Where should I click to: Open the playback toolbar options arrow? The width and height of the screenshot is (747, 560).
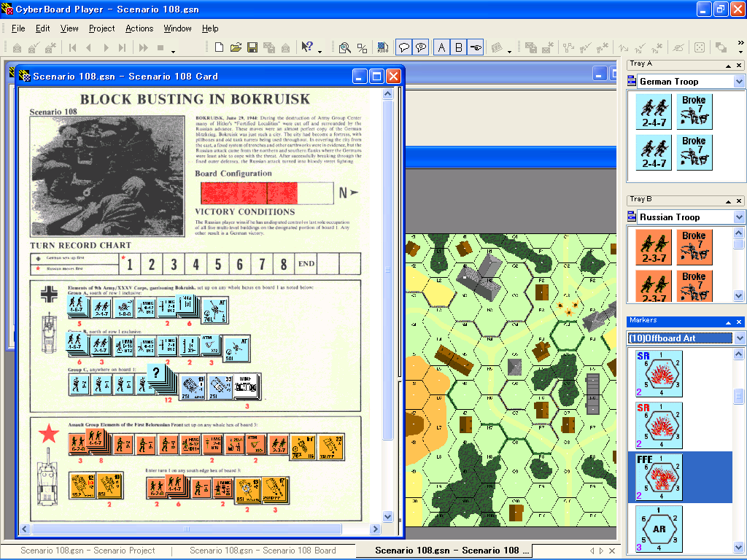[174, 51]
